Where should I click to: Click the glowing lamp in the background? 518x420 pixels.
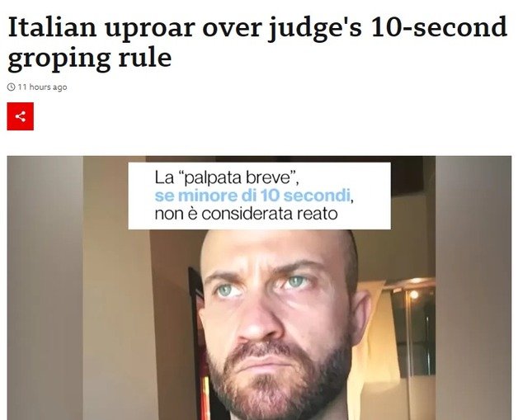[x=413, y=294]
